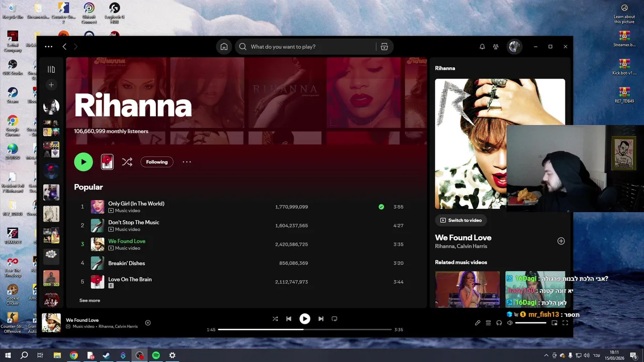Expand Your Library sidebar
The height and width of the screenshot is (362, 644).
click(x=51, y=69)
